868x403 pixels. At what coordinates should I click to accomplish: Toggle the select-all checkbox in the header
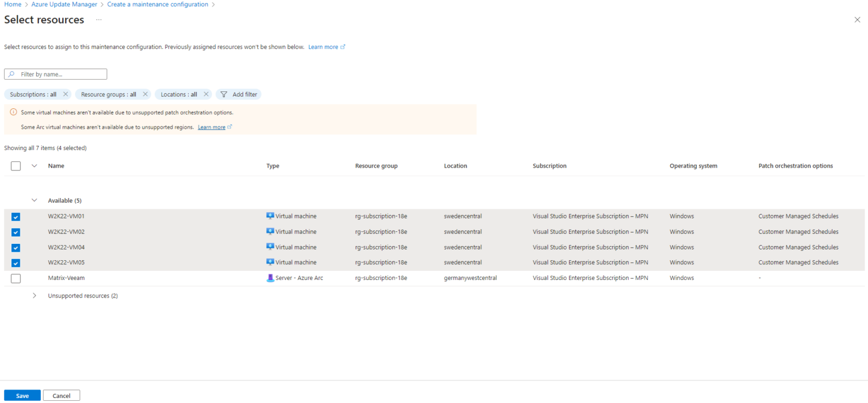tap(15, 165)
